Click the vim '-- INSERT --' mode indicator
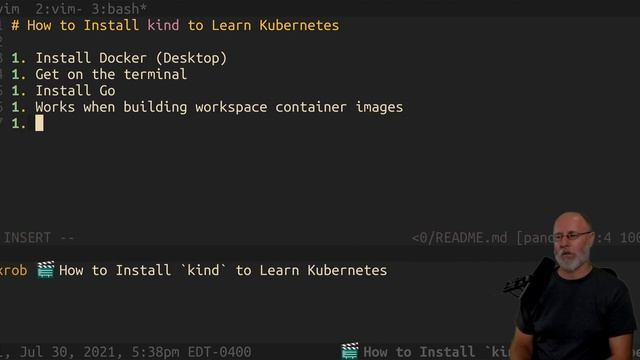 (38, 238)
